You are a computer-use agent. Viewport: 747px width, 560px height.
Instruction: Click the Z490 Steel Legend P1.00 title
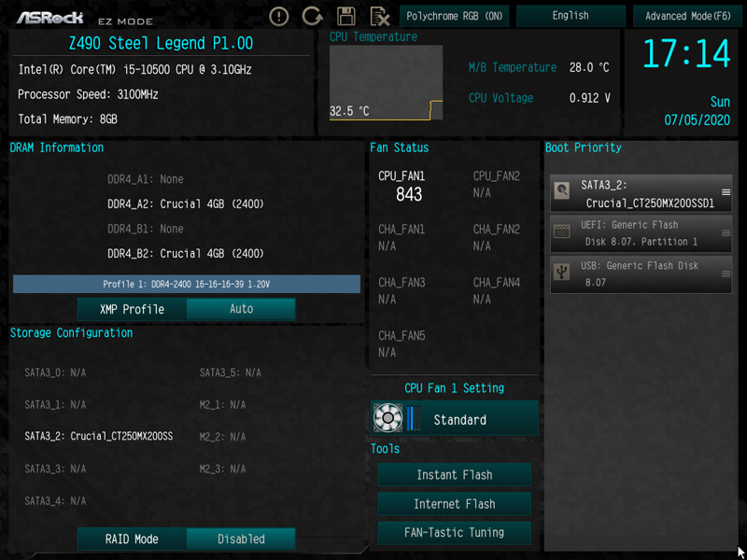161,43
